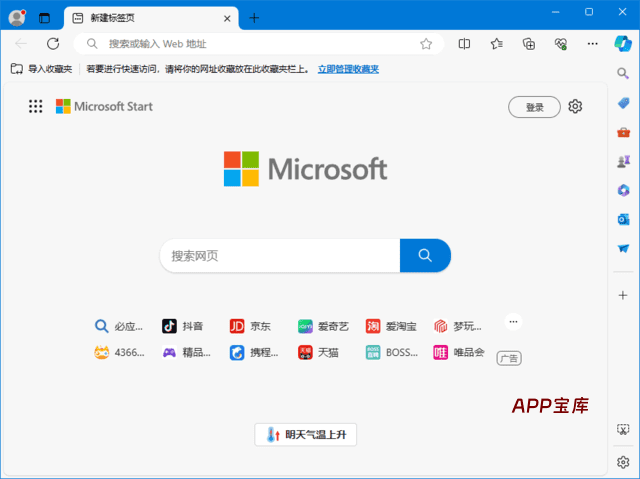640x479 pixels.
Task: Open quick links more options ellipsis
Action: tap(513, 322)
